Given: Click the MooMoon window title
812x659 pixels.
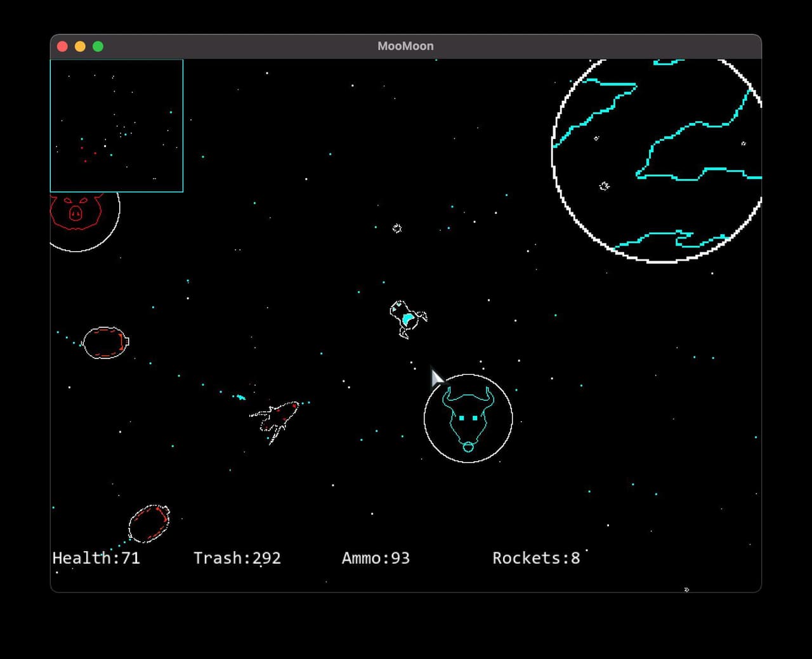Looking at the screenshot, I should point(405,46).
